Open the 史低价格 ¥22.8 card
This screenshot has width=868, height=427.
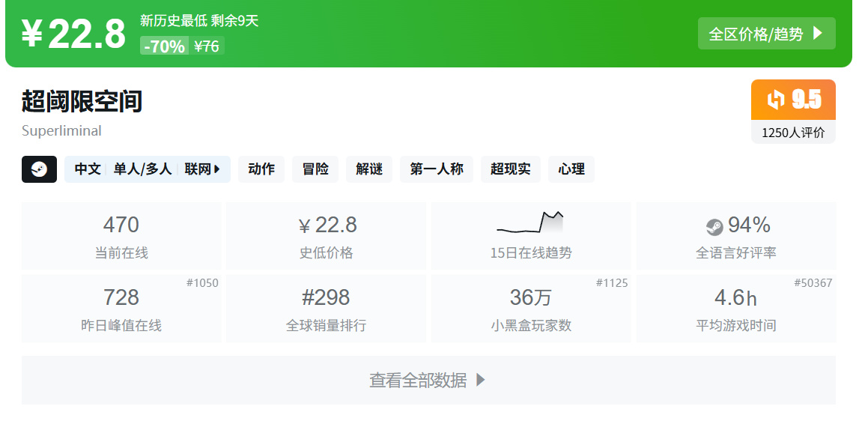coord(326,236)
